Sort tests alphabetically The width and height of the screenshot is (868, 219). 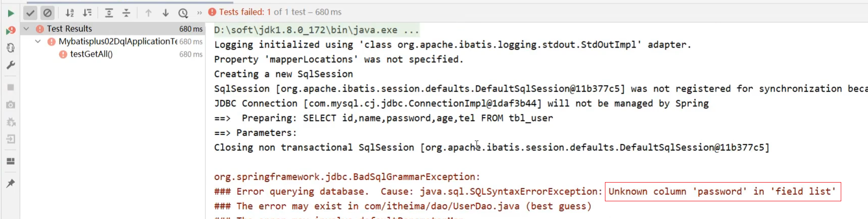[x=70, y=13]
